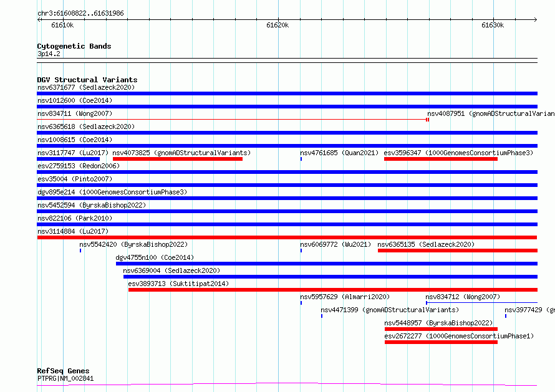
Task: Click the ruler's left arrow end
Action: 39,20
